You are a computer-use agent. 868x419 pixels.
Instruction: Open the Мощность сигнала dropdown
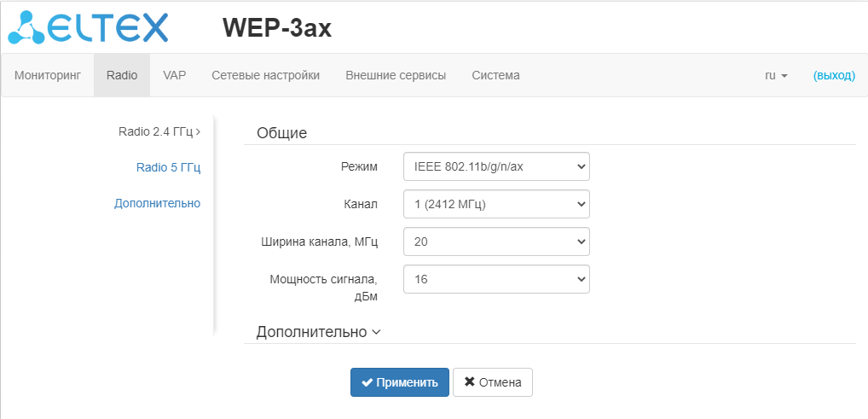[495, 279]
